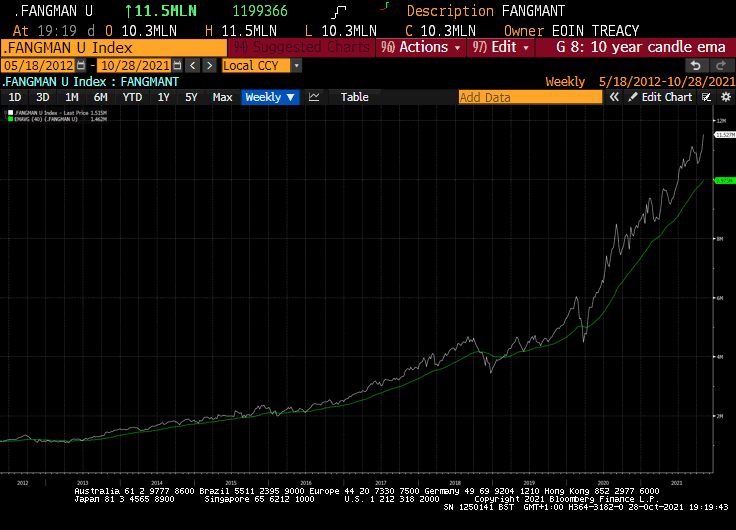Collapse toolbar with double chevron icon
Image resolution: width=736 pixels, height=530 pixels.
coord(614,97)
